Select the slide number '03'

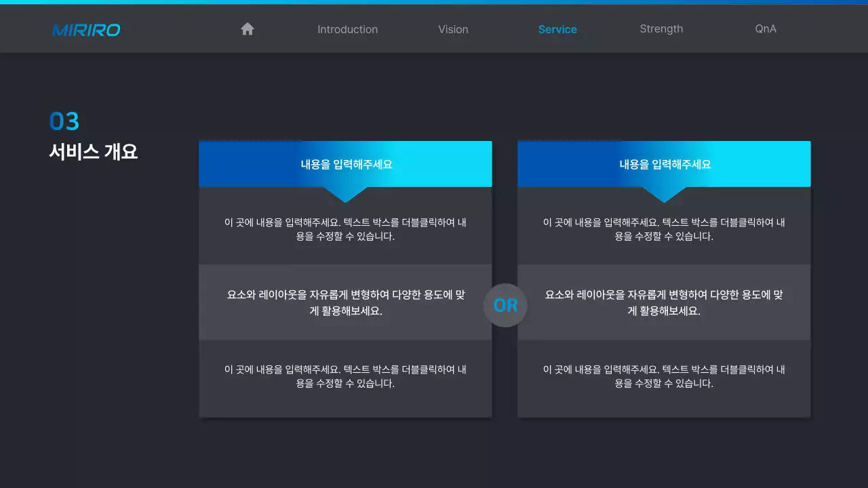64,121
